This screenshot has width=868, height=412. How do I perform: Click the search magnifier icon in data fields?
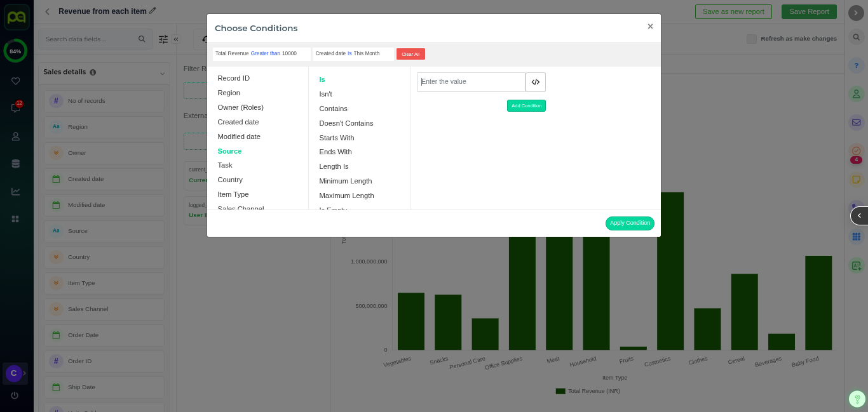pyautogui.click(x=142, y=39)
